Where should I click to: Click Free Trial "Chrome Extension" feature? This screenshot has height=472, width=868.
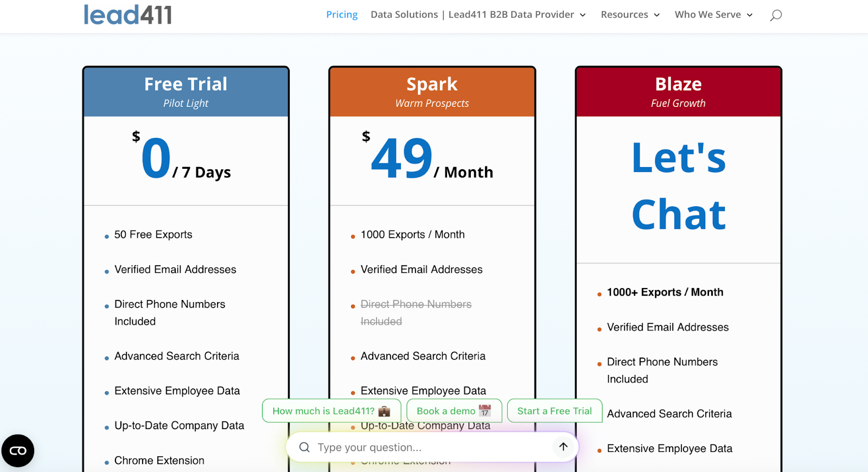159,460
